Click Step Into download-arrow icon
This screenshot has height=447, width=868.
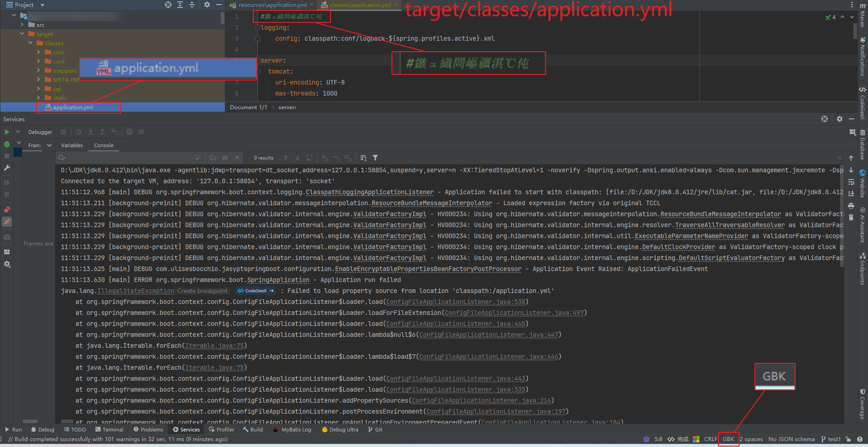pyautogui.click(x=91, y=132)
